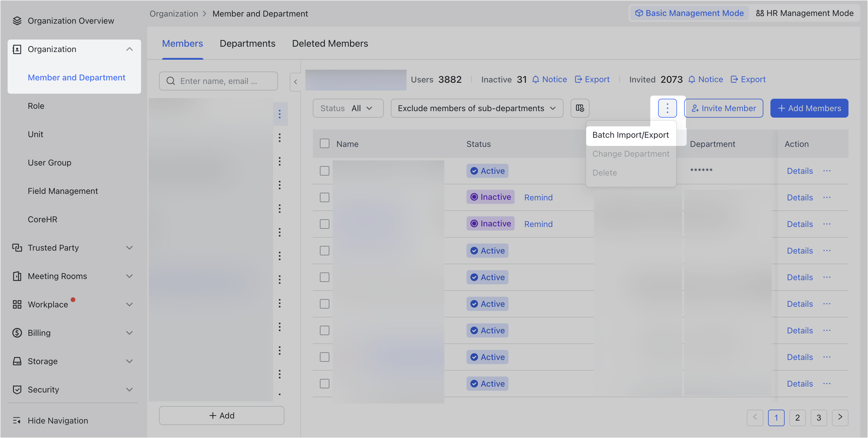Click the Meeting Rooms sidebar icon

pos(17,276)
